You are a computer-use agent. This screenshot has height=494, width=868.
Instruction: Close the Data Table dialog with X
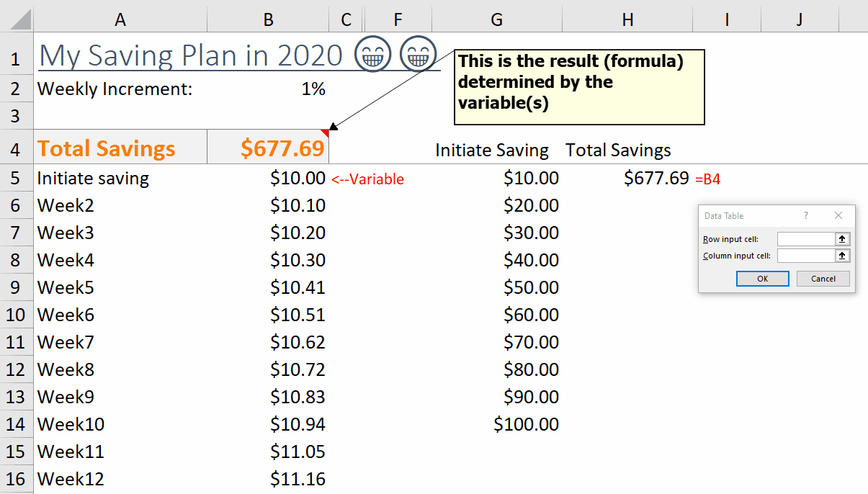[x=838, y=215]
